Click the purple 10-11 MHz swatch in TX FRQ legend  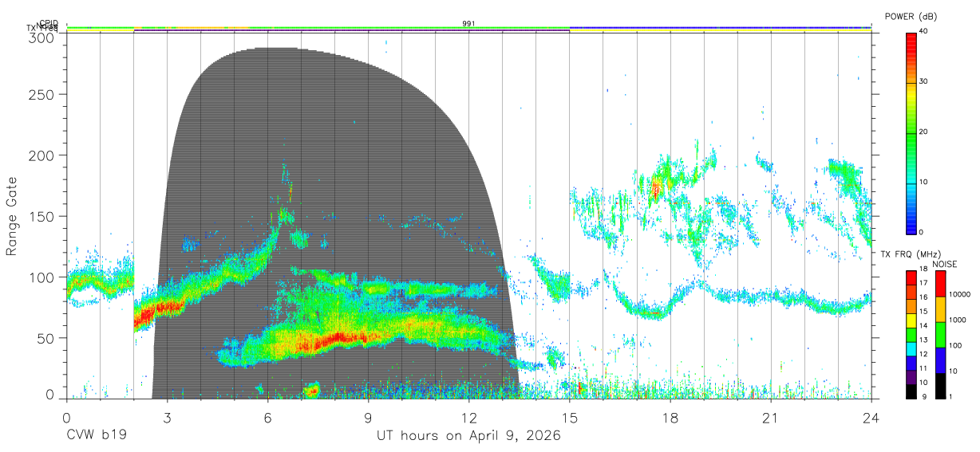pos(911,377)
